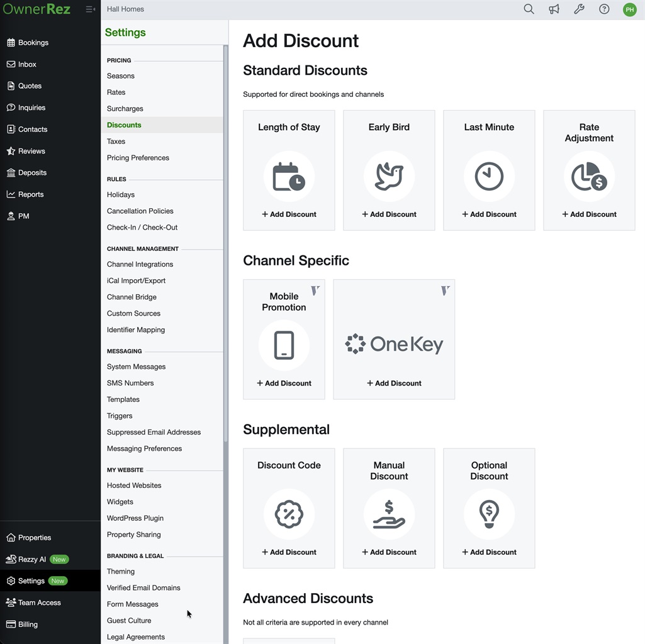The height and width of the screenshot is (644, 645).
Task: Add a OneKey channel discount
Action: tap(394, 383)
